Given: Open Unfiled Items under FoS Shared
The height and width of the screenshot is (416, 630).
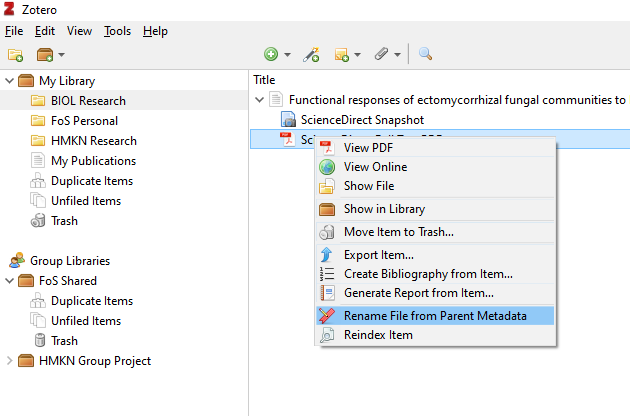Looking at the screenshot, I should [86, 321].
